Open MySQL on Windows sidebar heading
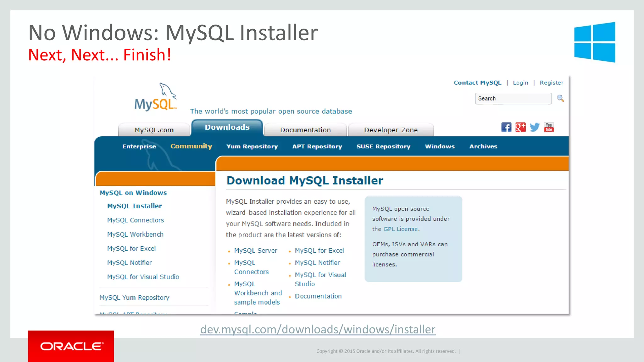 (x=133, y=193)
